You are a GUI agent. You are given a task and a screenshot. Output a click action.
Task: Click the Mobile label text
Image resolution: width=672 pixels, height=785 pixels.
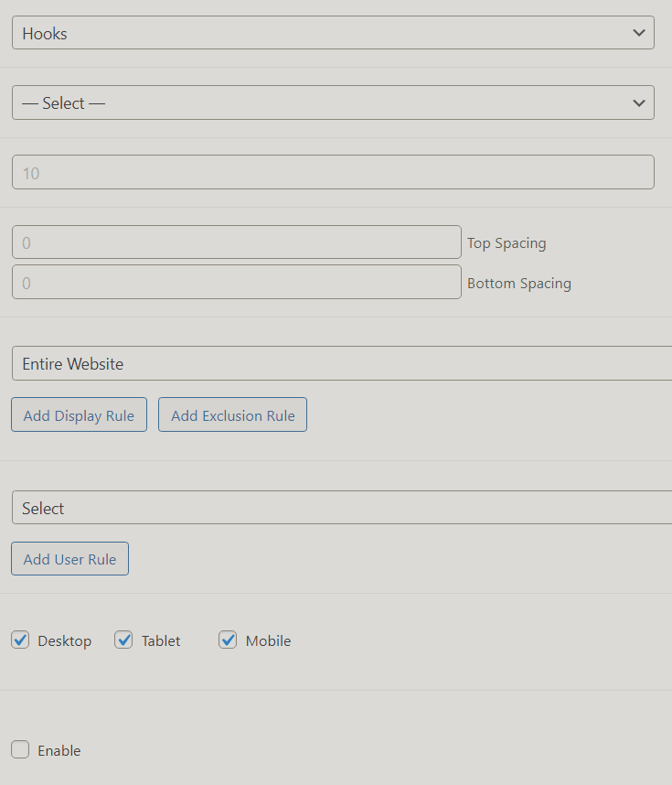pyautogui.click(x=268, y=640)
